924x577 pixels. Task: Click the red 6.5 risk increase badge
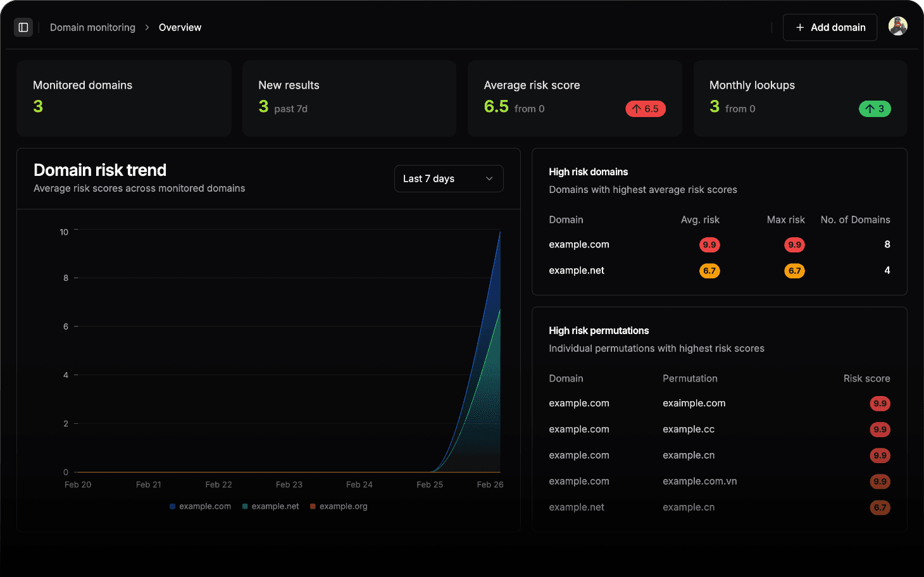pyautogui.click(x=646, y=109)
